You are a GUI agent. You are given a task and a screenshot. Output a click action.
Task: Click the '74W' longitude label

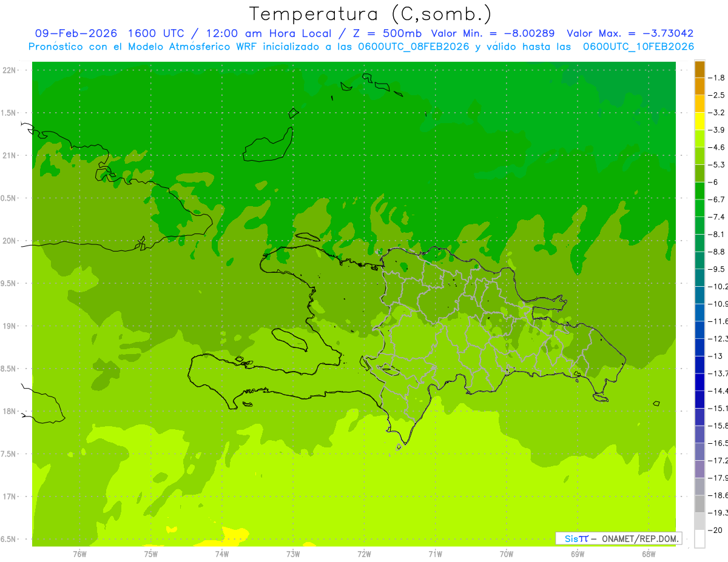pos(221,554)
